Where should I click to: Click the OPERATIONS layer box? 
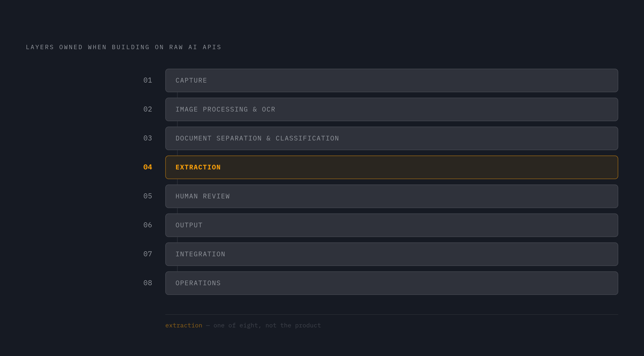392,283
